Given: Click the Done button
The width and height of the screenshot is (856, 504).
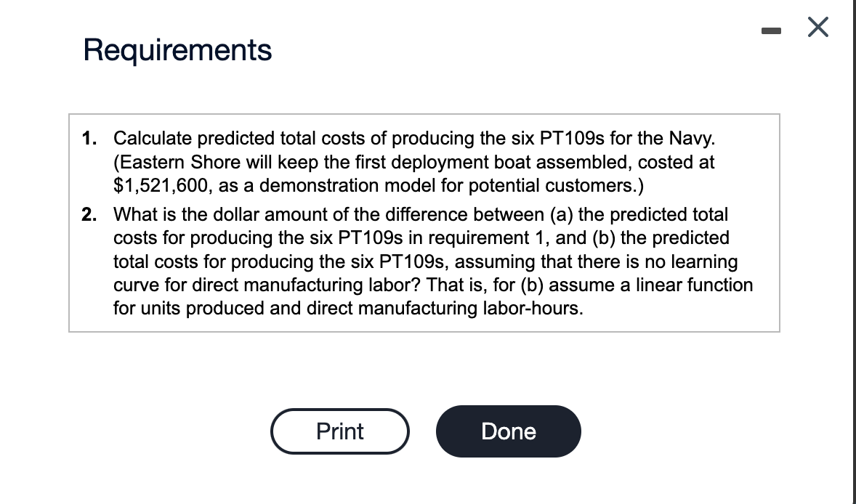Looking at the screenshot, I should click(508, 431).
